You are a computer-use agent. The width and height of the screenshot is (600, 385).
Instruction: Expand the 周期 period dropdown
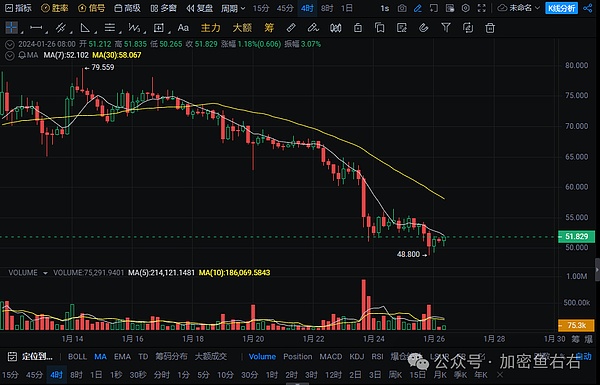[233, 8]
